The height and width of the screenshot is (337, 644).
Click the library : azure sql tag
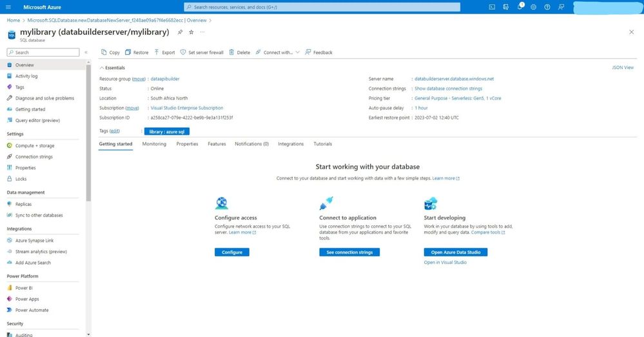pyautogui.click(x=167, y=132)
